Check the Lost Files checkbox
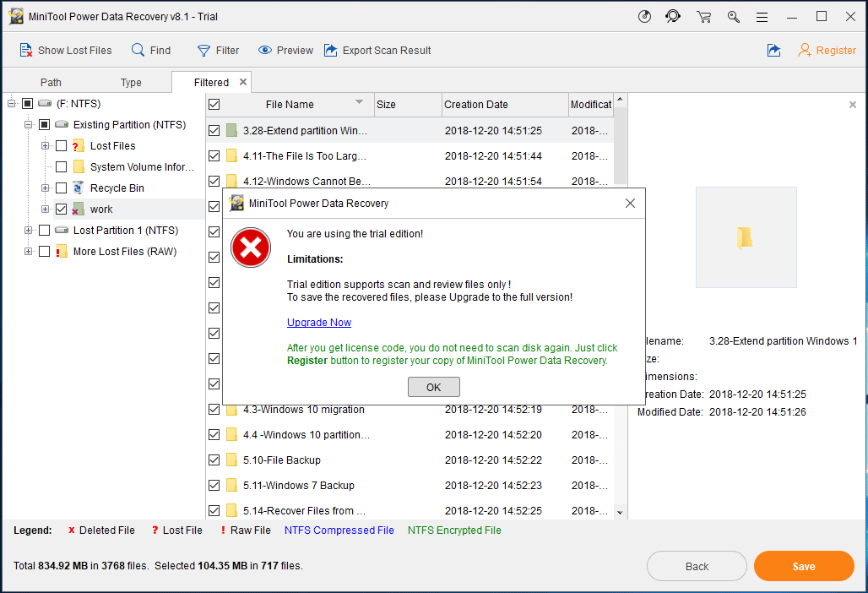The width and height of the screenshot is (868, 593). click(x=60, y=145)
